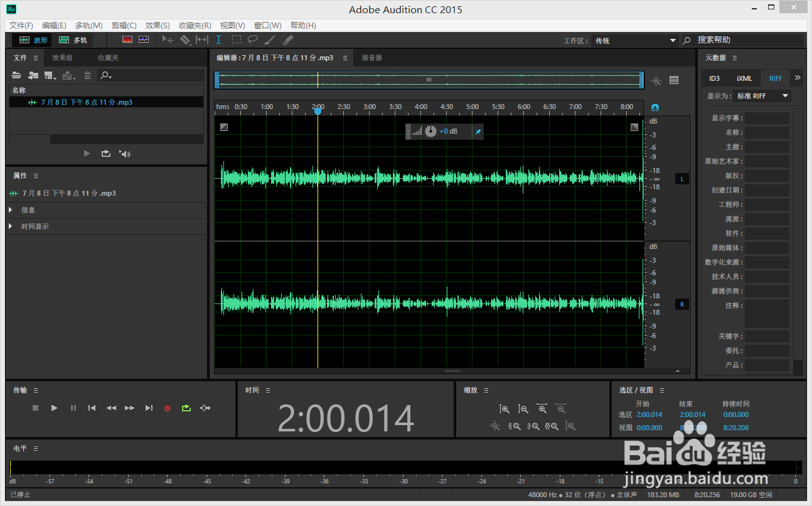This screenshot has height=506, width=812.
Task: Select the Marquee Selection tool
Action: pyautogui.click(x=236, y=40)
